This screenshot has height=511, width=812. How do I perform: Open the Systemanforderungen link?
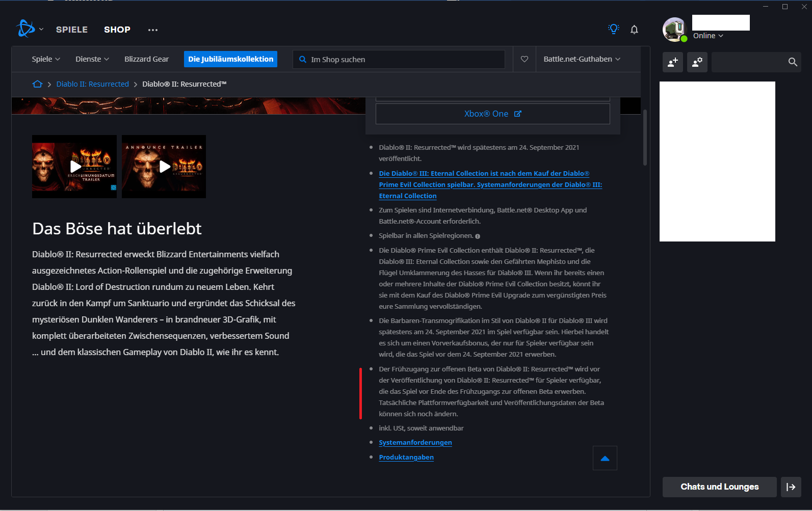point(415,442)
